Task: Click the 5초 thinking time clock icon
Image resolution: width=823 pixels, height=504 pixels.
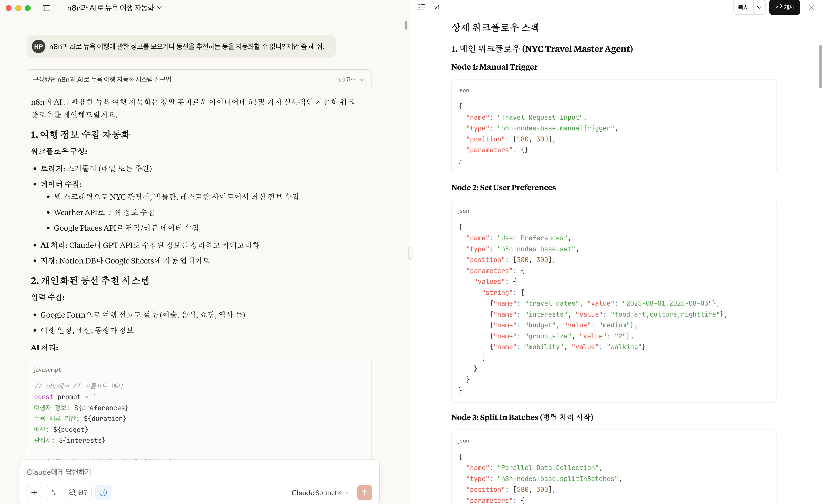Action: coord(342,79)
